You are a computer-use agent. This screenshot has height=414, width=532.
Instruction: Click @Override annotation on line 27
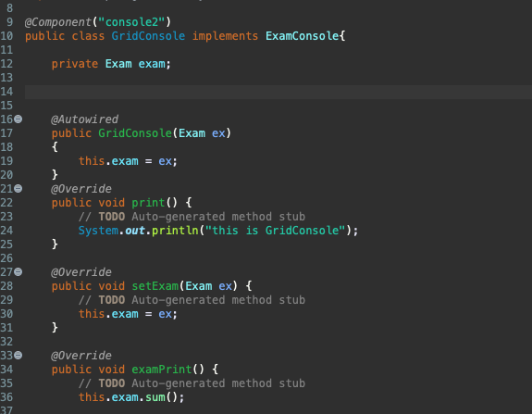(81, 272)
